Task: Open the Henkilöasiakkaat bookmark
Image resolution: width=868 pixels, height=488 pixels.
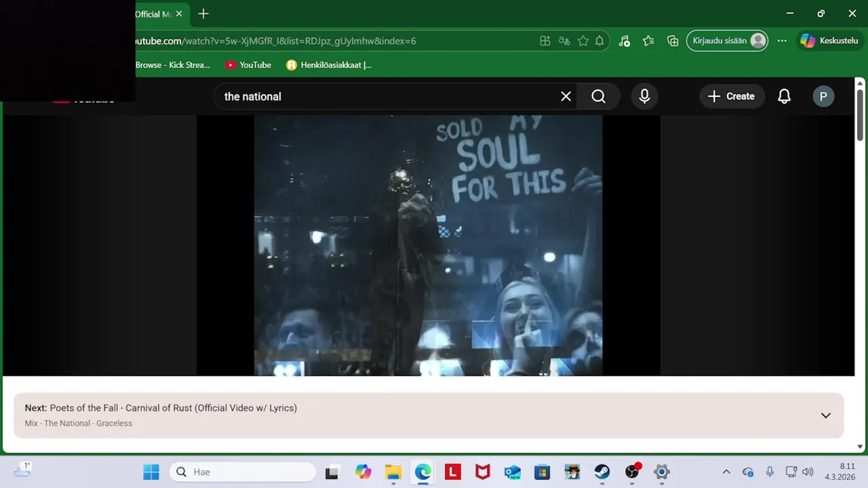Action: click(x=330, y=65)
